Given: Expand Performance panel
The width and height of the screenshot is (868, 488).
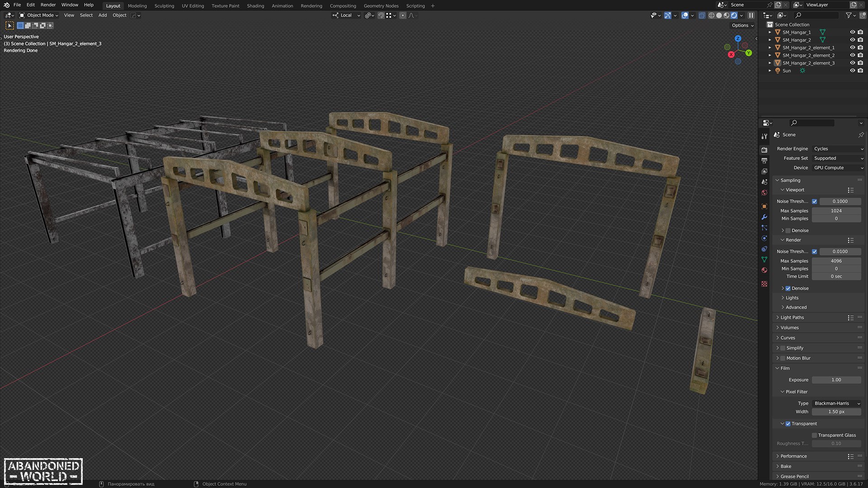Looking at the screenshot, I should 793,456.
